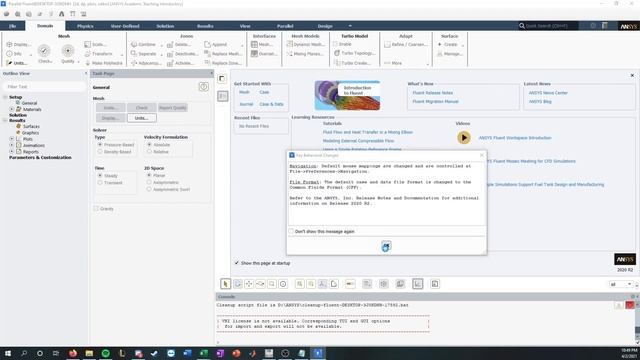Select the pointer tool in graphics toolbar
The width and height of the screenshot is (640, 360).
(x=225, y=284)
